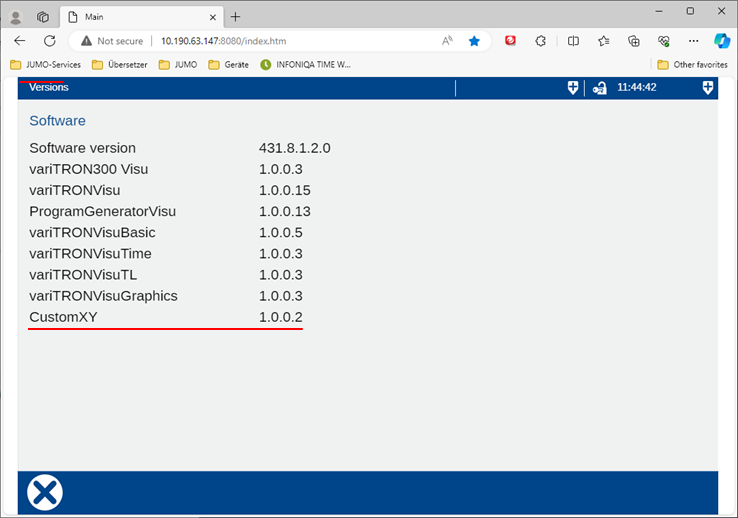Open the Copilot sidebar icon
Screen dimensions: 738x518
pos(721,41)
